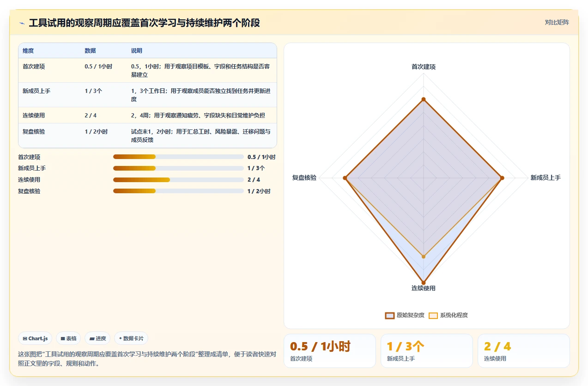The image size is (588, 386).
Task: Click the 首次建项 radar axis label
Action: (424, 67)
